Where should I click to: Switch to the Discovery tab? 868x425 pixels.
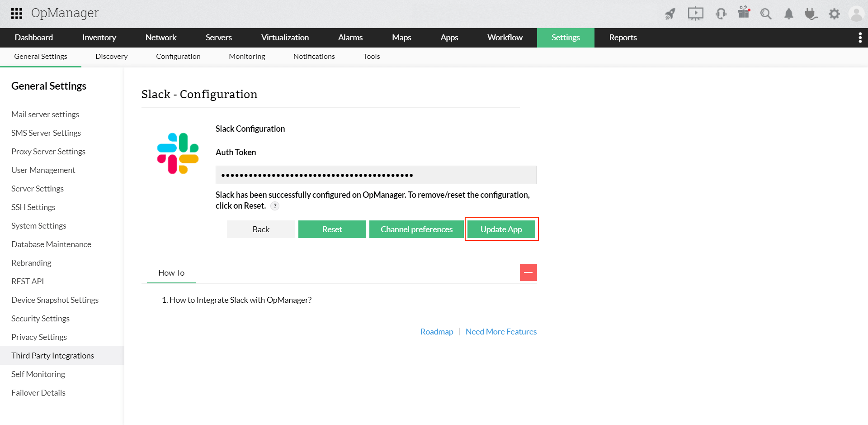coord(112,57)
